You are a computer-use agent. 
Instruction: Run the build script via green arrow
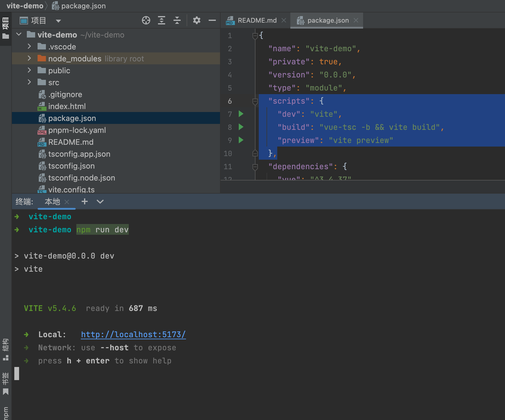pos(241,127)
